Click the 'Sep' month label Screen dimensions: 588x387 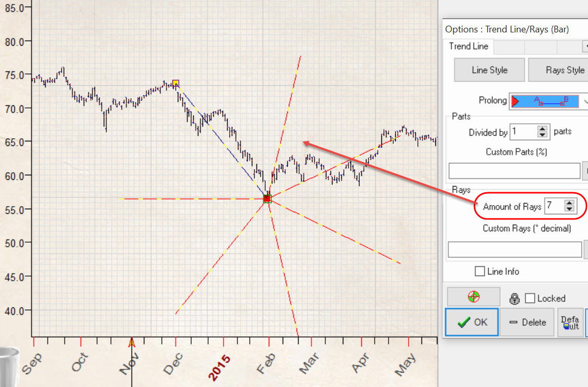[32, 363]
